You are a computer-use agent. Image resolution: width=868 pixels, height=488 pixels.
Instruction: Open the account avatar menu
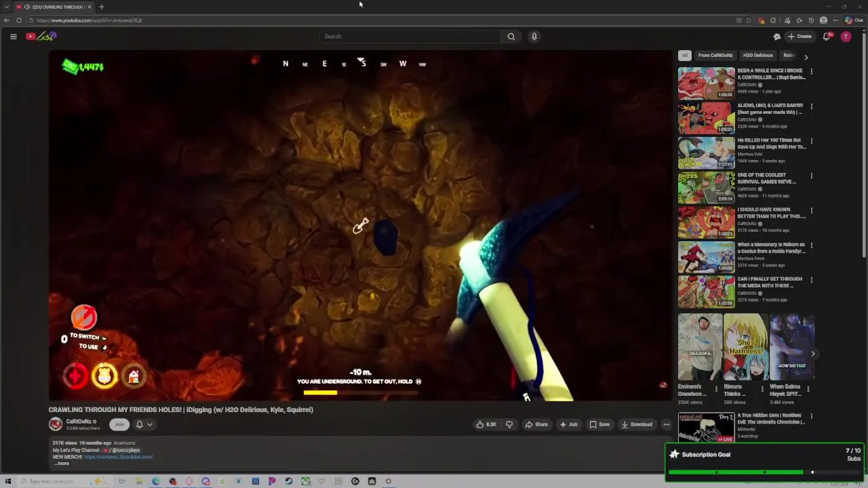point(846,37)
